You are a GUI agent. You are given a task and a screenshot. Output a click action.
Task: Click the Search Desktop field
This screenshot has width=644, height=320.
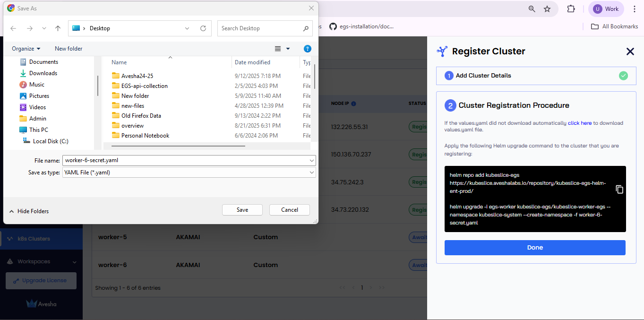coord(260,28)
